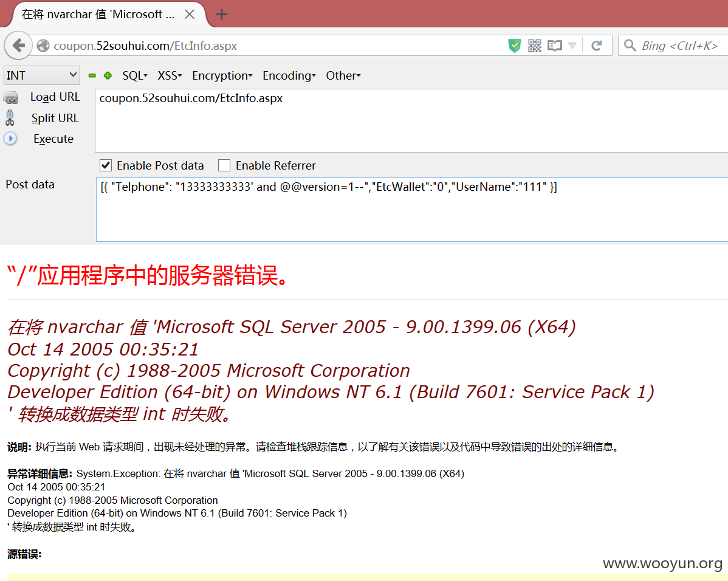Click the Split URL button
Screen dimensions: 728x581
(x=55, y=119)
